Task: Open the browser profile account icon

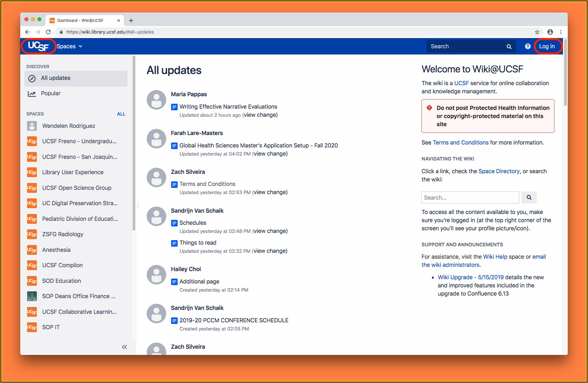Action: coord(550,32)
